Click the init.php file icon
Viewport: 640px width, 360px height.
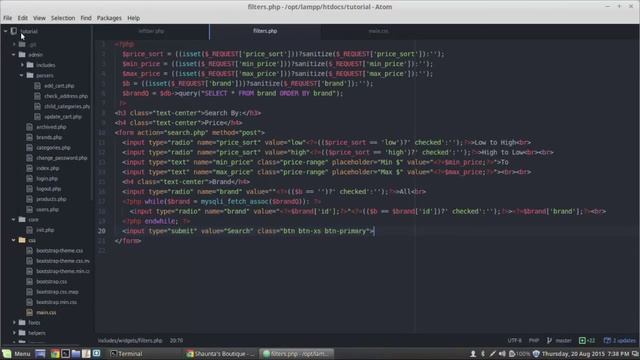pos(29,230)
